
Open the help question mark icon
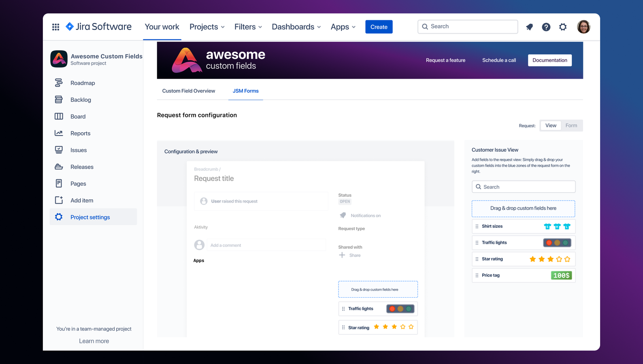tap(546, 27)
